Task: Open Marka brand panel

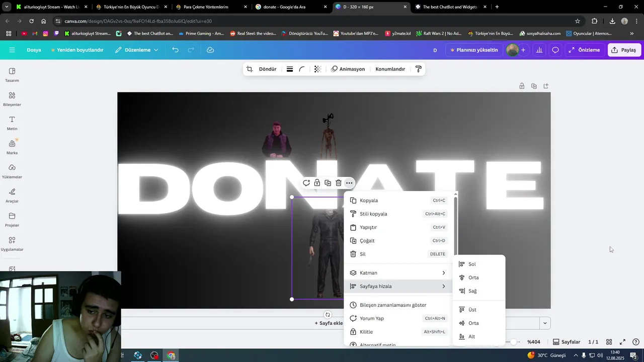Action: click(x=12, y=147)
